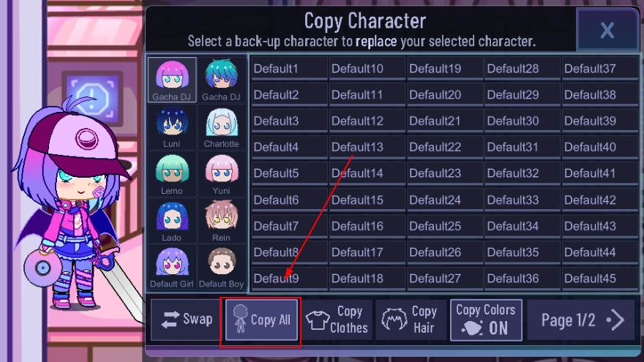Viewport: 644px width, 362px height.
Task: Select the Default23 backup slot
Action: 445,173
